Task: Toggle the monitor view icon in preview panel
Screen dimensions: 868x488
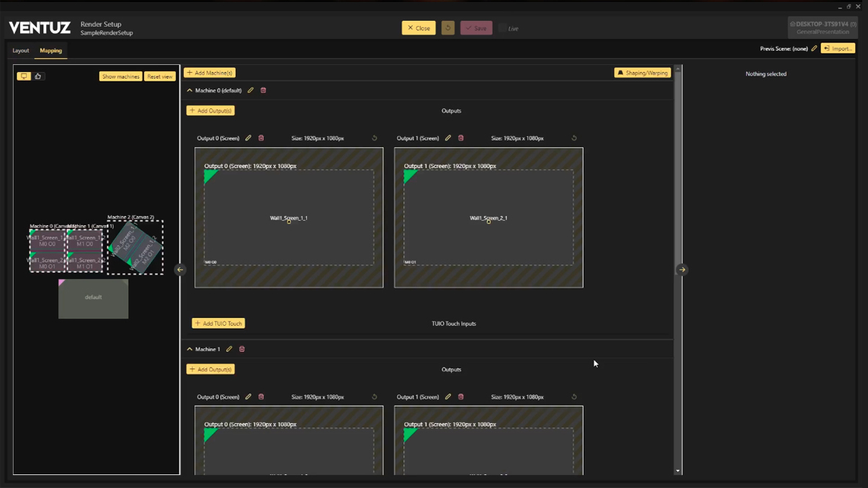Action: (24, 76)
